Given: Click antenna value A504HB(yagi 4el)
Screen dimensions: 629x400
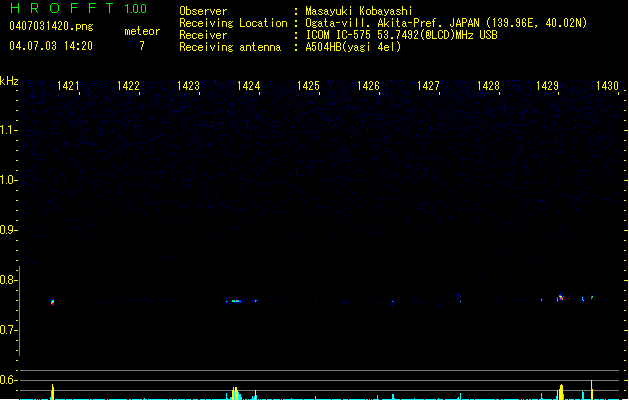Looking at the screenshot, I should point(353,47).
